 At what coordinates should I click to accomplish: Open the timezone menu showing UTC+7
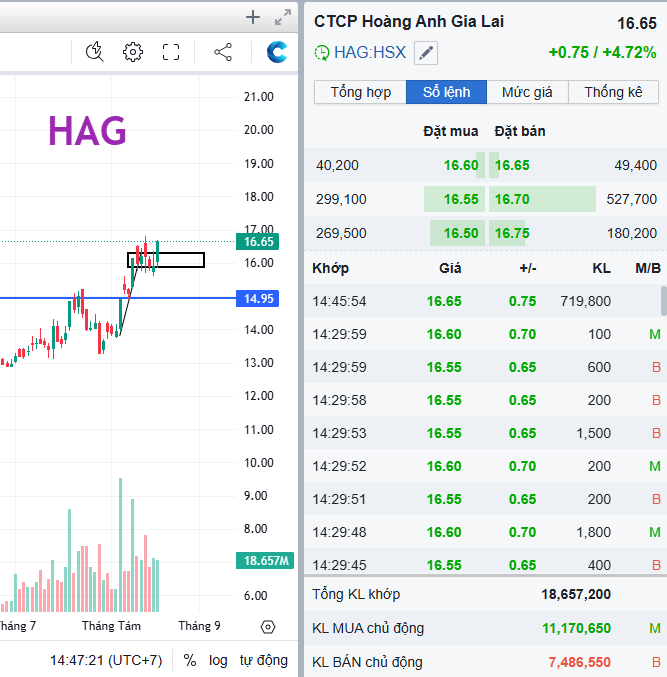coord(106,660)
